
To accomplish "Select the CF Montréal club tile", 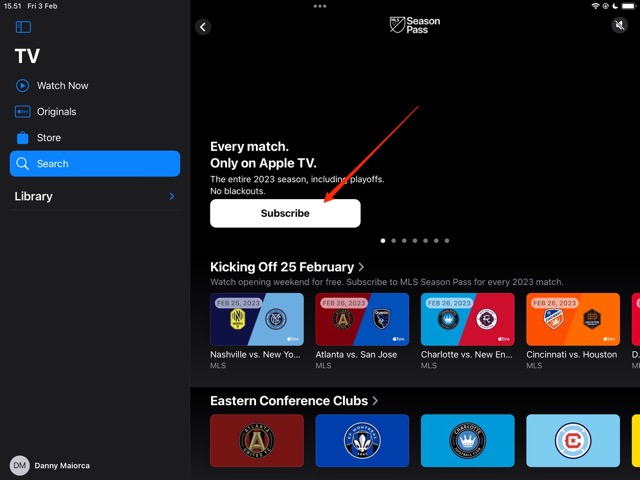I will pyautogui.click(x=362, y=441).
